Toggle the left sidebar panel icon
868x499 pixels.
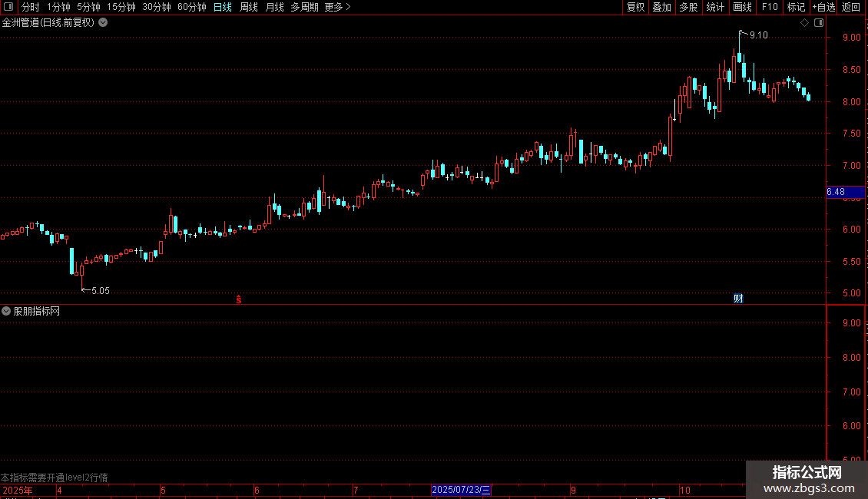coord(8,7)
